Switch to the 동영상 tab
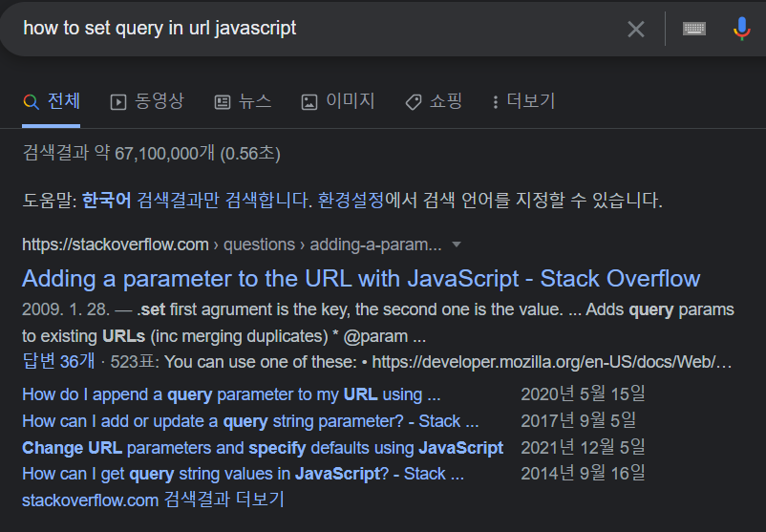This screenshot has width=766, height=532. pos(147,101)
